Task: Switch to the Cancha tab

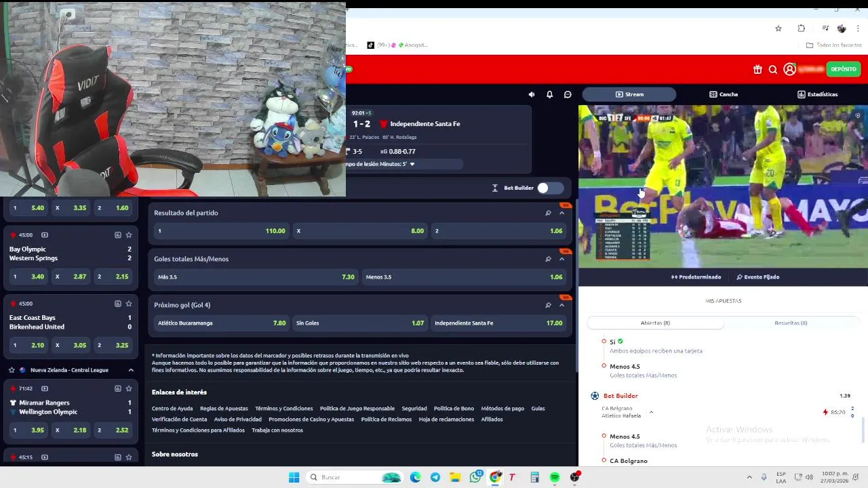Action: pyautogui.click(x=724, y=94)
